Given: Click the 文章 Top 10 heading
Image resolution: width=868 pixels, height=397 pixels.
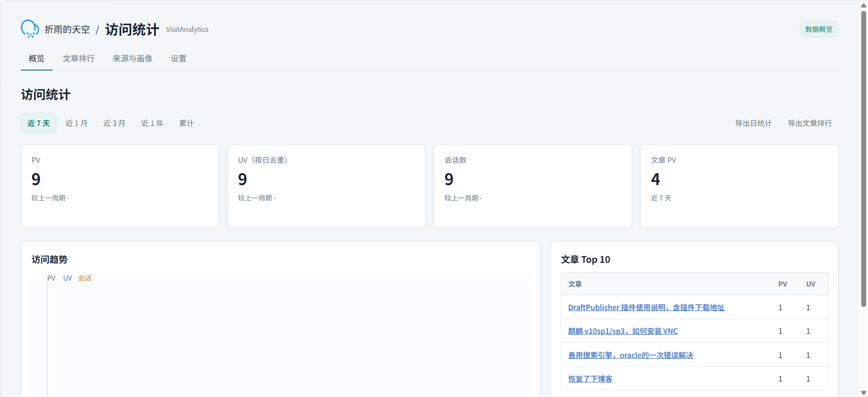Looking at the screenshot, I should 585,260.
